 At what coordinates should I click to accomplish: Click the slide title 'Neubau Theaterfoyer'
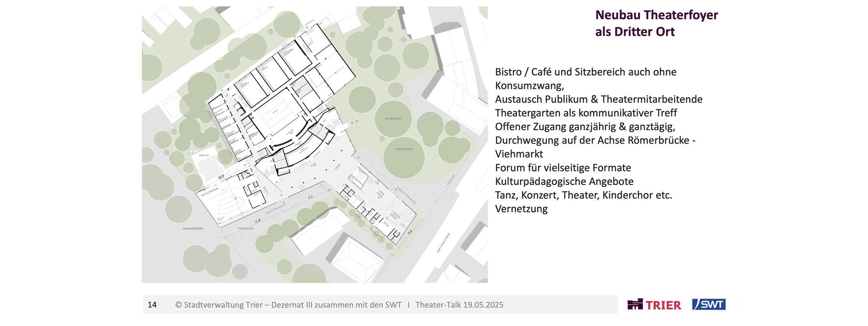656,15
